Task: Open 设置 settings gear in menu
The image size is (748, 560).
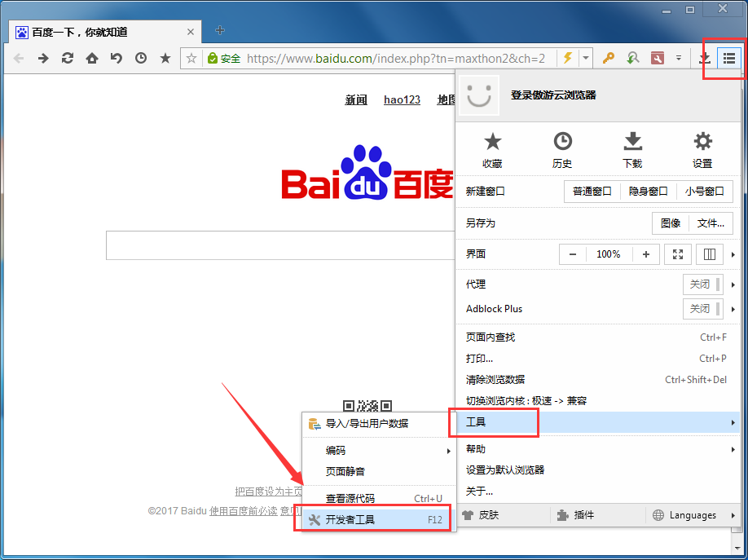Action: [x=702, y=151]
